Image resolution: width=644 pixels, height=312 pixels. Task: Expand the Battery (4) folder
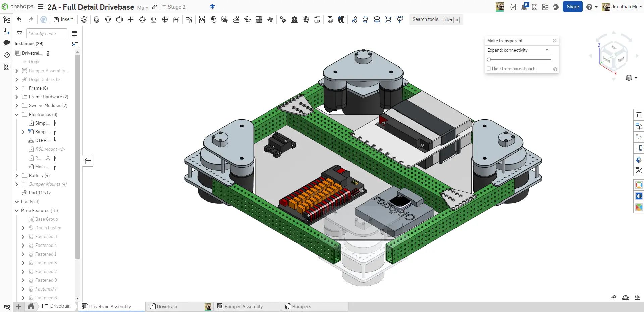(17, 176)
